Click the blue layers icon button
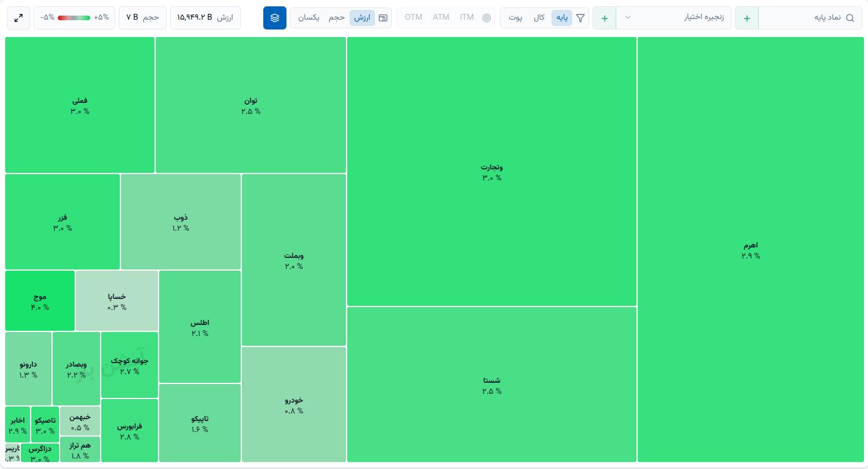This screenshot has height=469, width=868. coord(275,18)
